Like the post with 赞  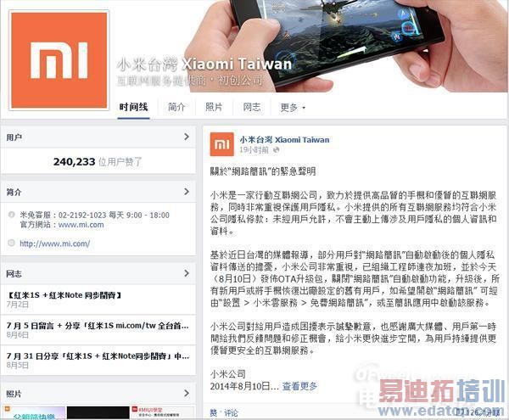point(214,413)
